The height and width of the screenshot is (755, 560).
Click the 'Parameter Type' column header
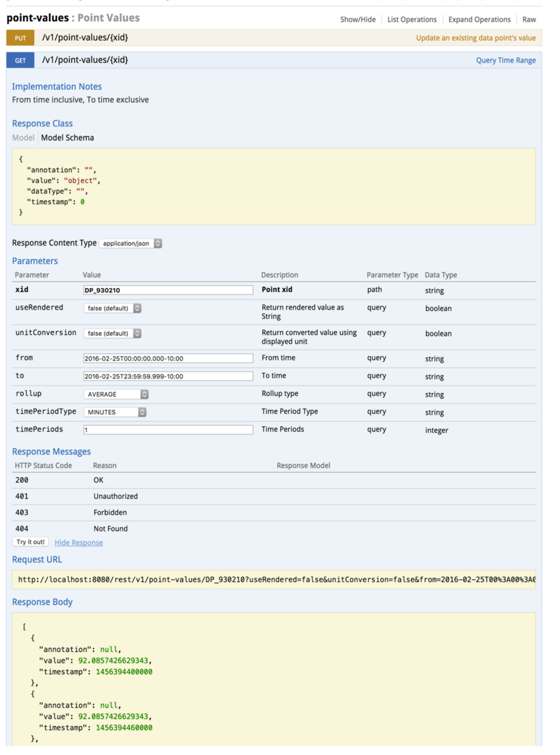393,275
